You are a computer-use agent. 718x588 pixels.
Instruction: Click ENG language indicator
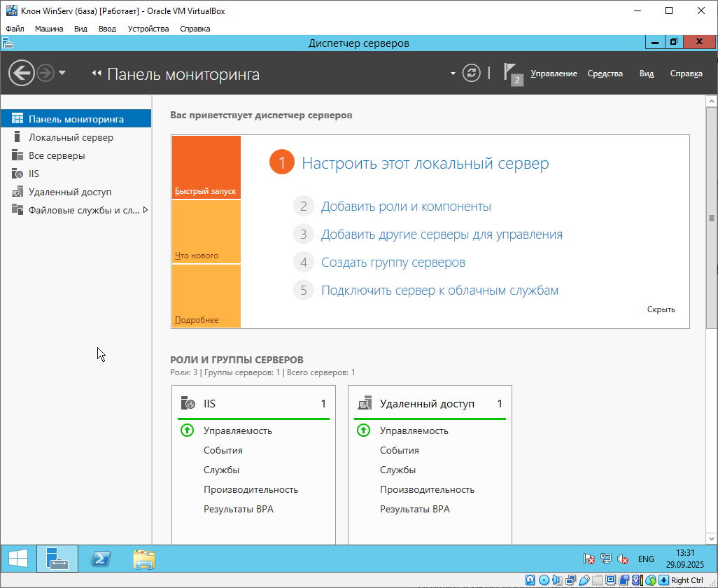coord(646,559)
